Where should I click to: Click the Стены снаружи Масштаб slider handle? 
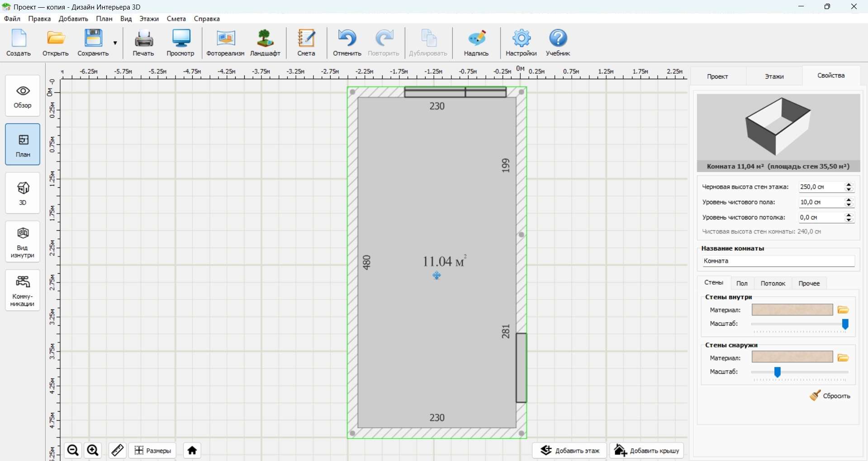778,372
